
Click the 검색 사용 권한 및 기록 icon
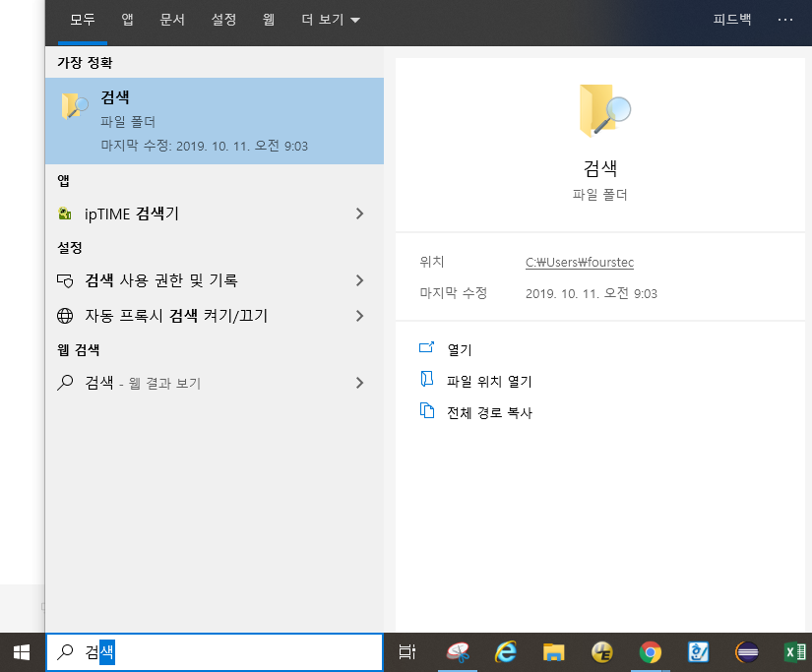coord(64,280)
